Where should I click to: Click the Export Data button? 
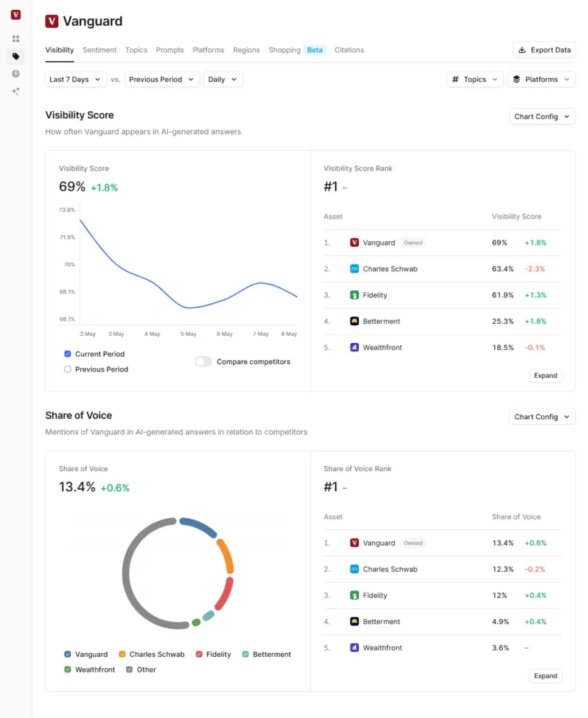(x=545, y=50)
